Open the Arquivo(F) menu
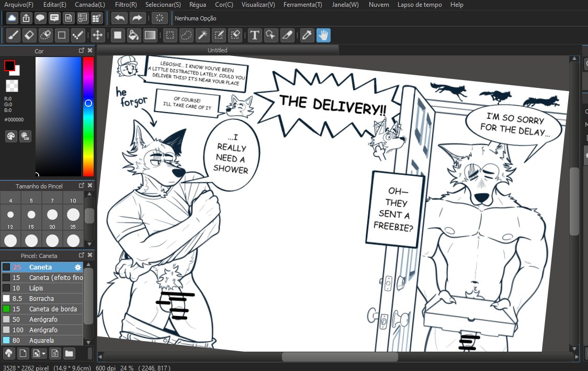This screenshot has height=371, width=588. tap(18, 5)
